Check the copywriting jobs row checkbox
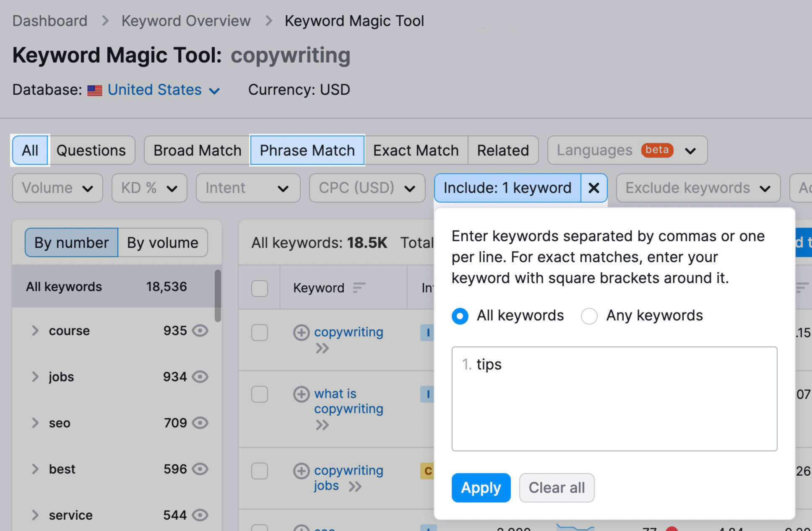Viewport: 812px width, 531px height. 260,471
